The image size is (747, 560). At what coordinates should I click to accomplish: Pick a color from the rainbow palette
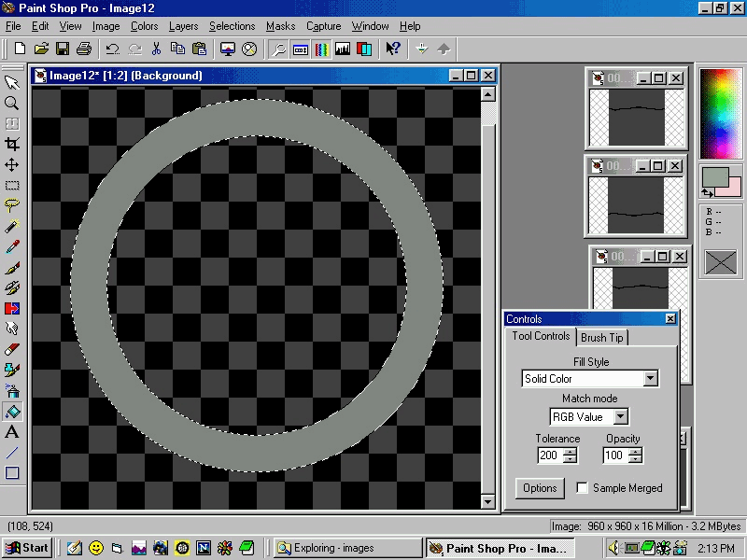pos(720,112)
